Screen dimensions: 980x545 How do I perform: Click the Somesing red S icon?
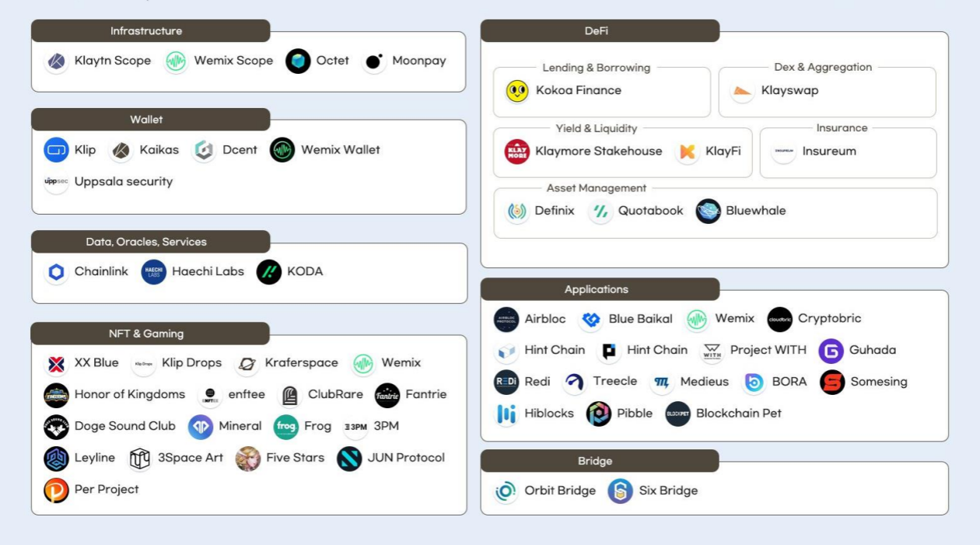click(x=832, y=382)
